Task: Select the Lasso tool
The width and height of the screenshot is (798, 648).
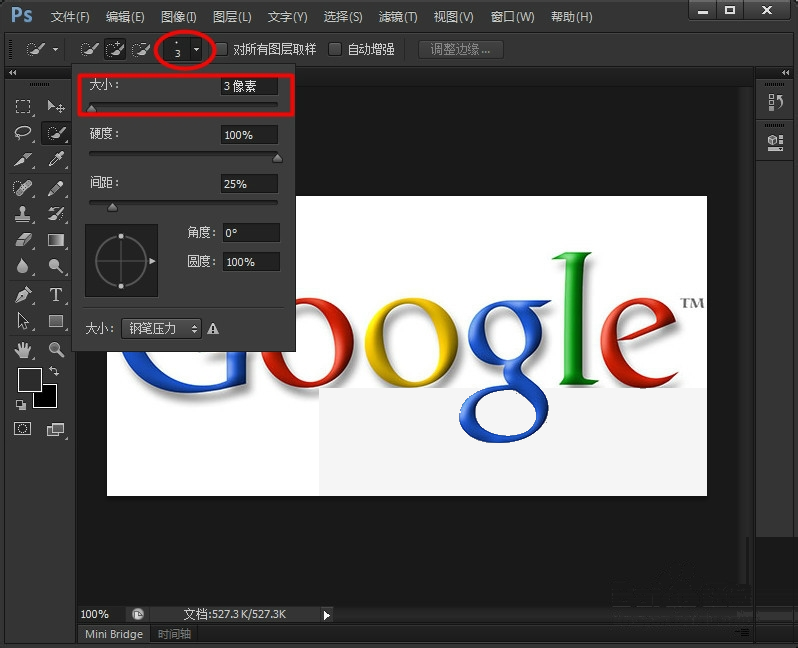Action: (22, 133)
